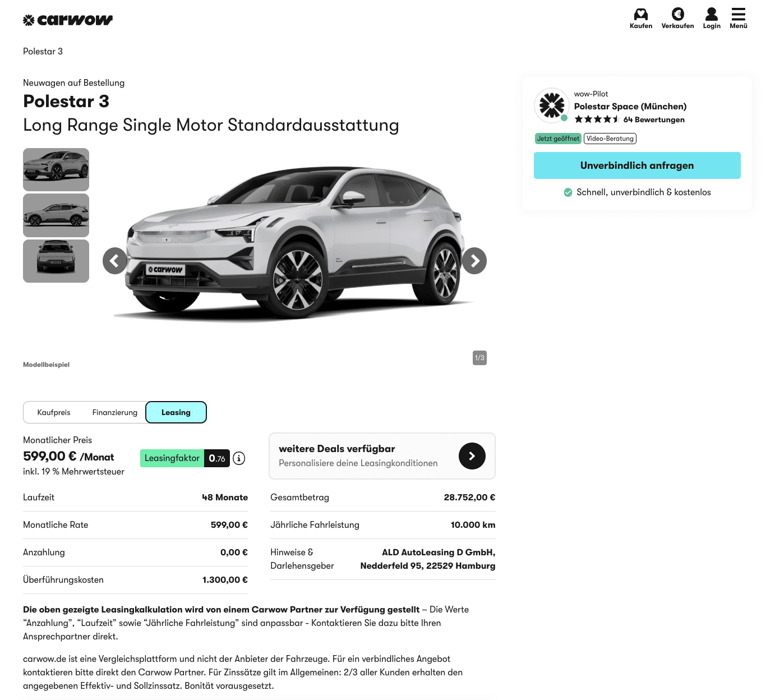
Task: Select the Leasing tab
Action: point(176,412)
